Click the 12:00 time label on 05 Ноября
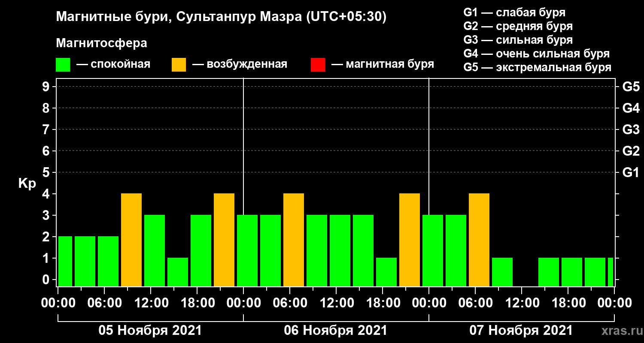This screenshot has width=644, height=343. 151,303
